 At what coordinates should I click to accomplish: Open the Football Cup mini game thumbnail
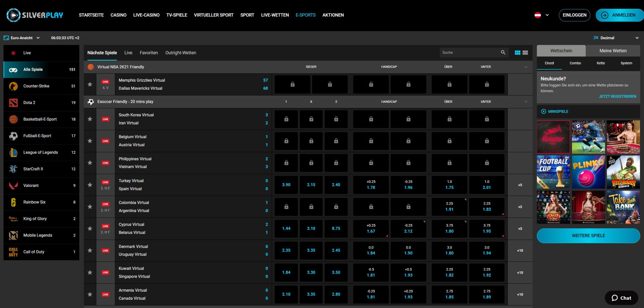point(553,172)
